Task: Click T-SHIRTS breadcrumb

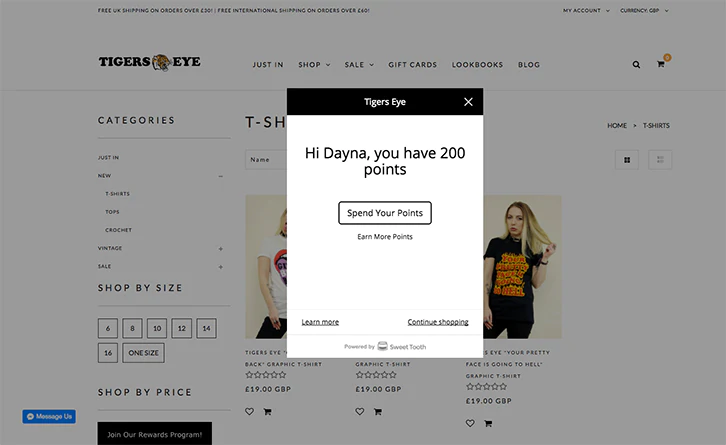Action: pos(656,125)
